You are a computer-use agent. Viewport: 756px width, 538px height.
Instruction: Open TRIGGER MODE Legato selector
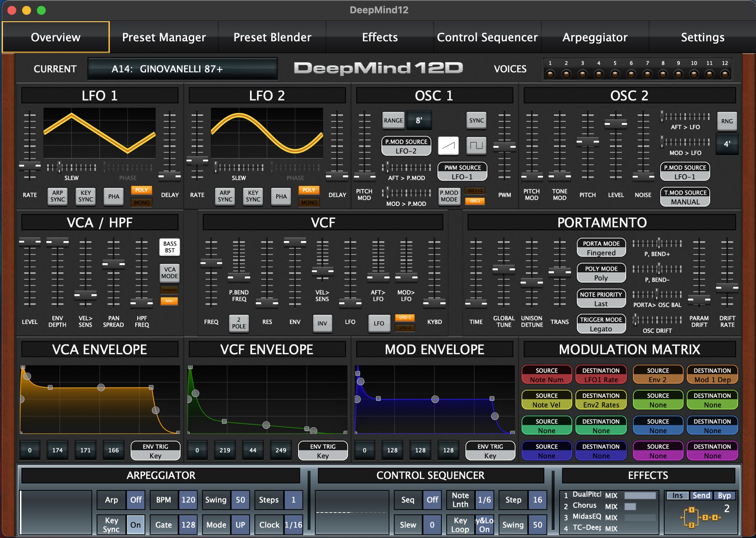coord(601,324)
